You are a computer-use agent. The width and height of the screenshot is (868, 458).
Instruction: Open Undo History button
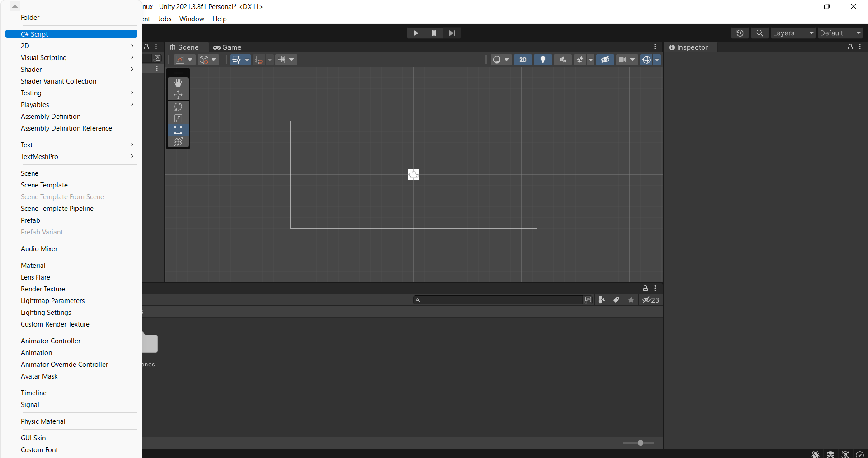(x=740, y=33)
